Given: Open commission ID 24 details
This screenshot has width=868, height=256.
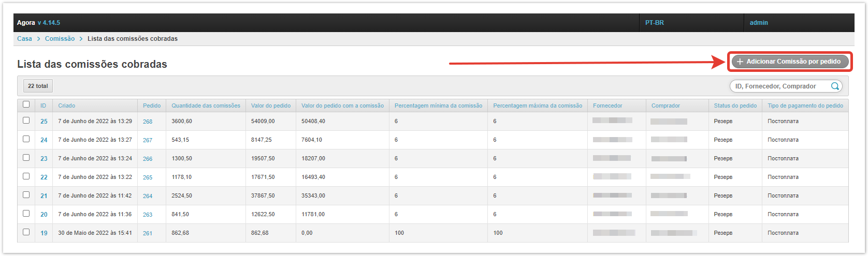Looking at the screenshot, I should (44, 140).
